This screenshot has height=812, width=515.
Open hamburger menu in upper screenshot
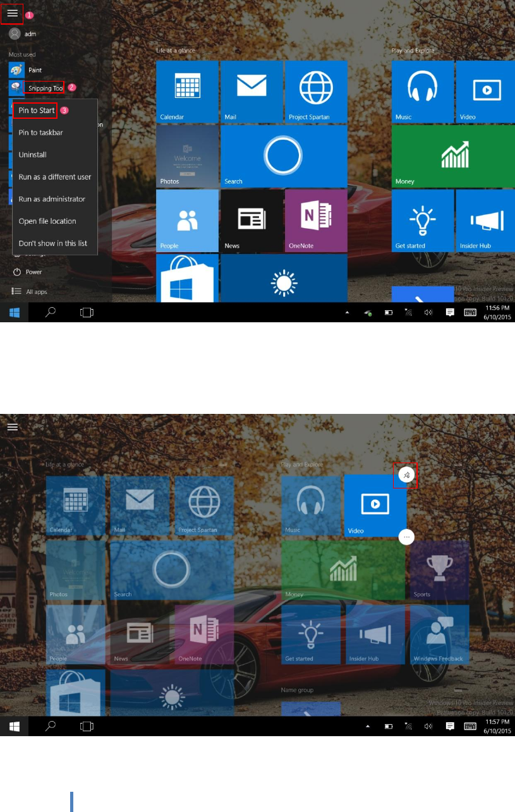tap(12, 13)
